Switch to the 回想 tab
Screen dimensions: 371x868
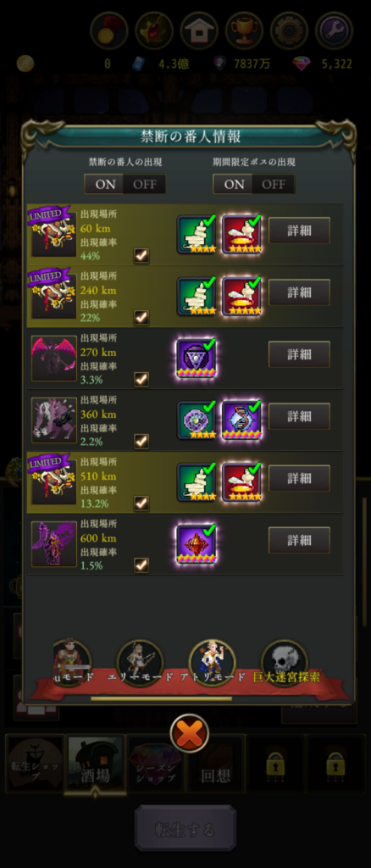[215, 764]
